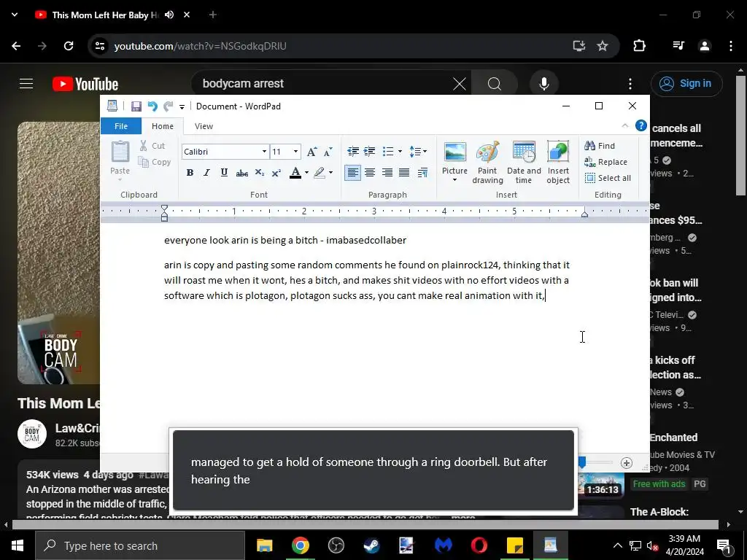Adjust the WordPad zoom slider handle
The width and height of the screenshot is (747, 560).
[582, 463]
